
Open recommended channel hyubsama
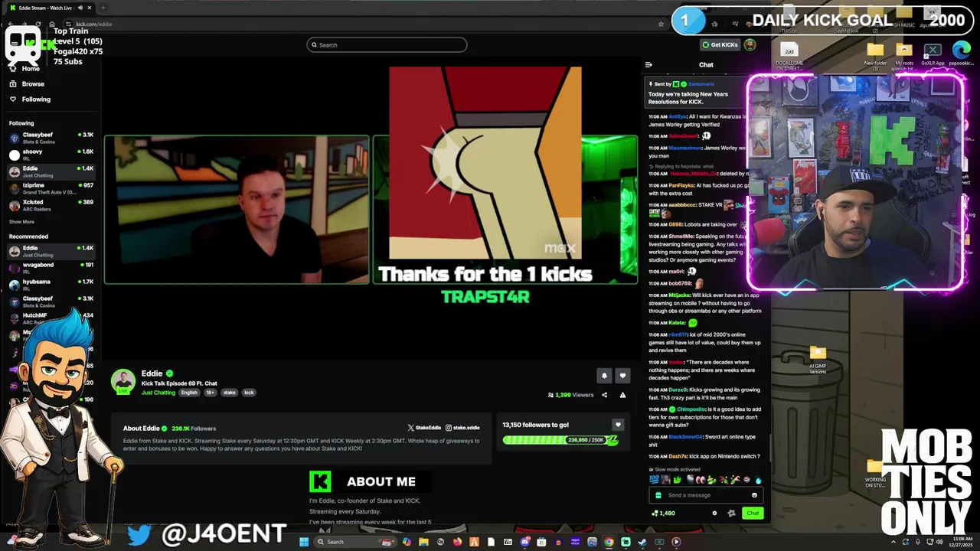[51, 285]
